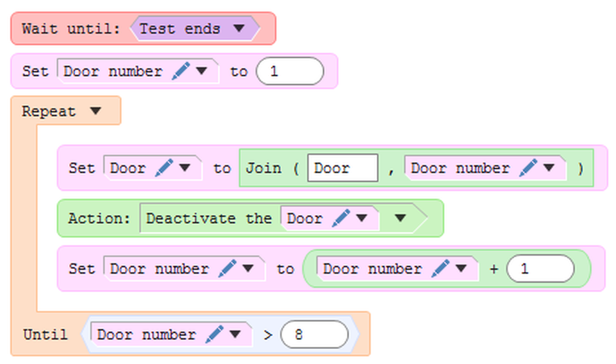Click pencil icon in Deactivate the Door action
The image size is (616, 364).
[x=340, y=219]
